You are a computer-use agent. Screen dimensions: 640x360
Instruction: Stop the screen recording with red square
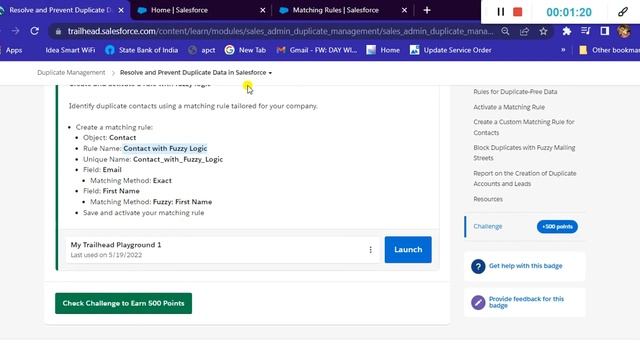click(x=518, y=12)
